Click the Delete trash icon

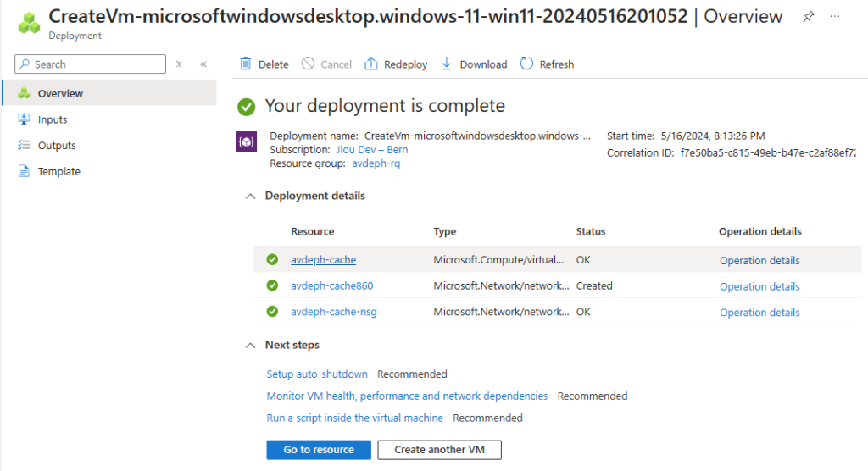[x=245, y=64]
